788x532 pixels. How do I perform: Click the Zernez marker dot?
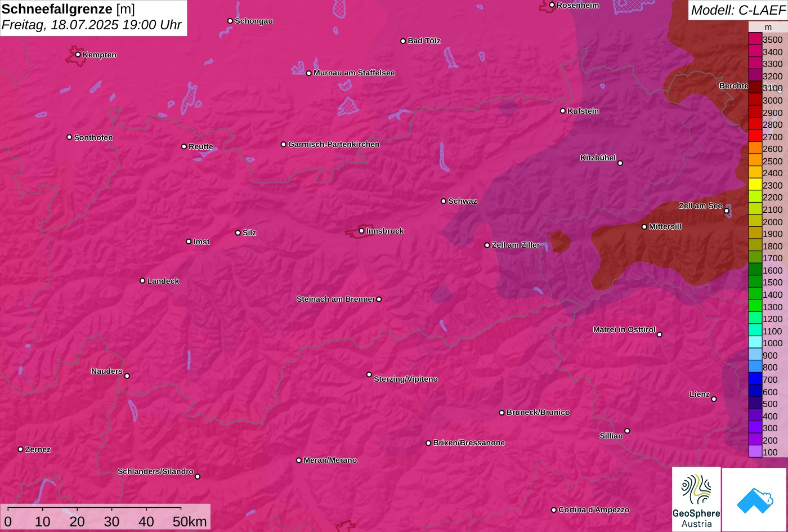pyautogui.click(x=20, y=449)
